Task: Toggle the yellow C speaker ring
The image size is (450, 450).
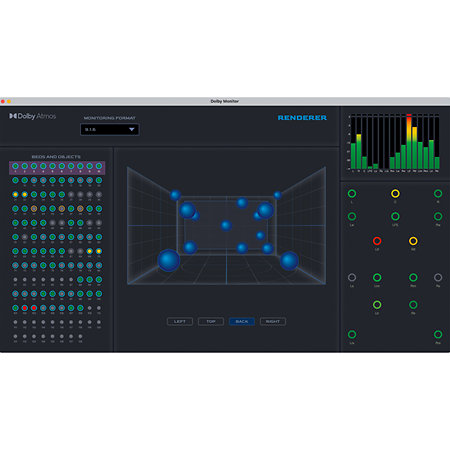Action: click(x=395, y=193)
